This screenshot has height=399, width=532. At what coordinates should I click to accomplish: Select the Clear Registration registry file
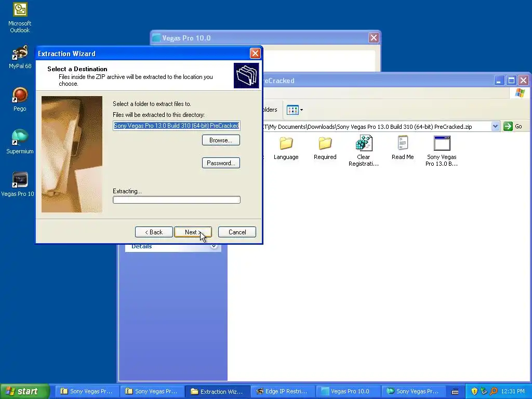click(x=364, y=151)
